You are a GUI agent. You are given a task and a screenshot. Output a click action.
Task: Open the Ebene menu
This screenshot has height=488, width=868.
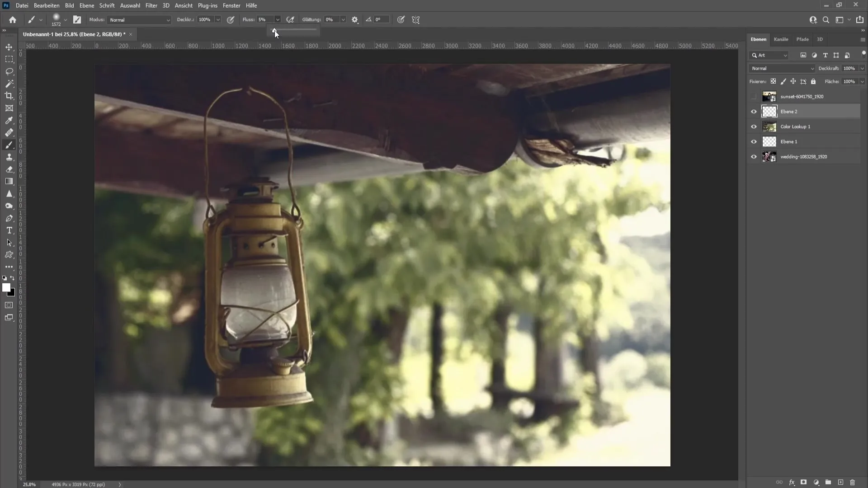pos(86,5)
